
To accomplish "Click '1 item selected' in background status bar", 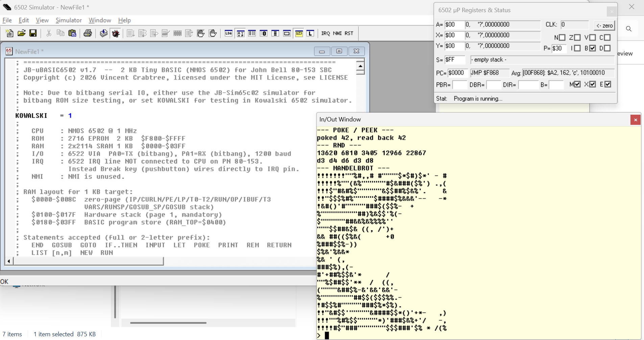I will point(53,334).
